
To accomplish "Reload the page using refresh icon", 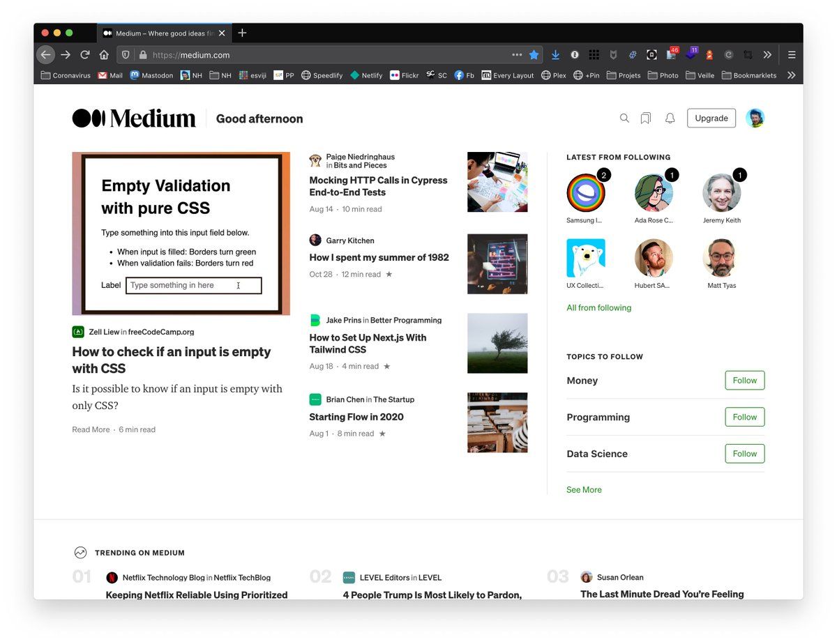I will pos(85,54).
